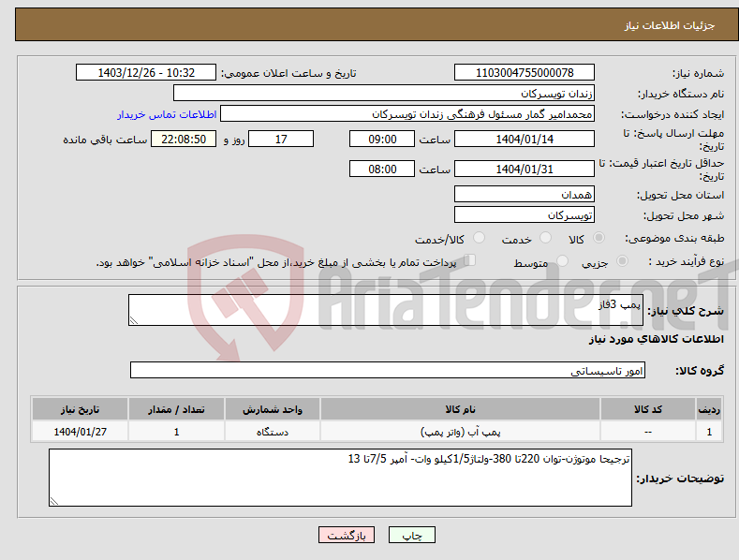Click the پمپ آب (واتر پمپ) cell
The height and width of the screenshot is (560, 739).
tap(460, 432)
